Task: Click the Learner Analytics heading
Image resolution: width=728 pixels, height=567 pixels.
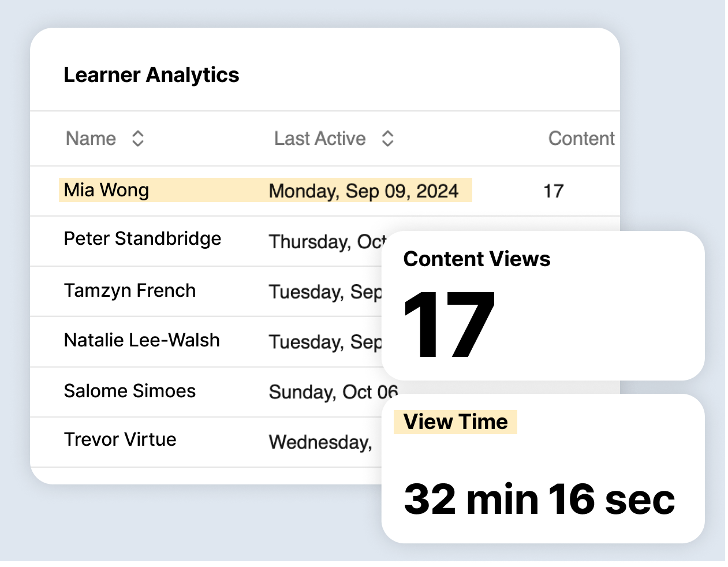Action: [x=151, y=75]
